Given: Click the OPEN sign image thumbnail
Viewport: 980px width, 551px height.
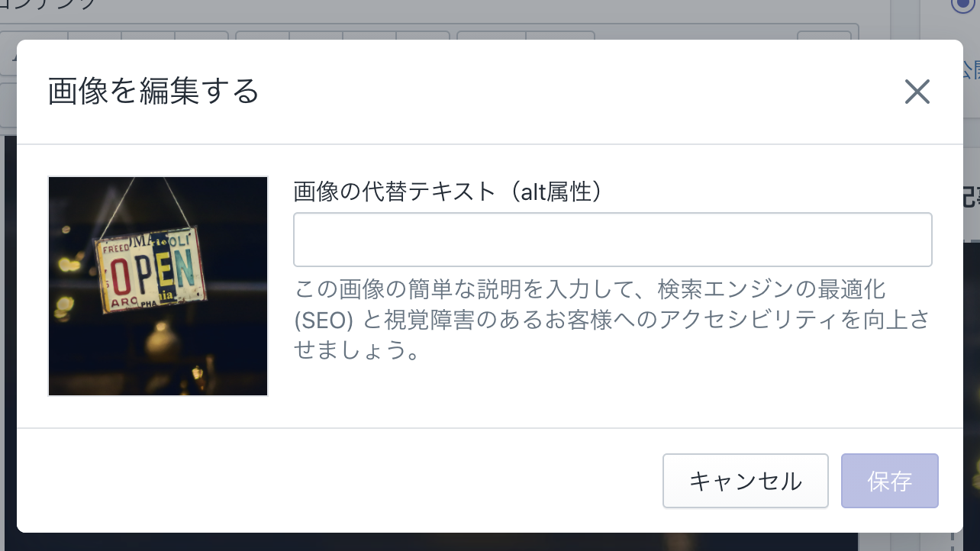Looking at the screenshot, I should (x=158, y=286).
